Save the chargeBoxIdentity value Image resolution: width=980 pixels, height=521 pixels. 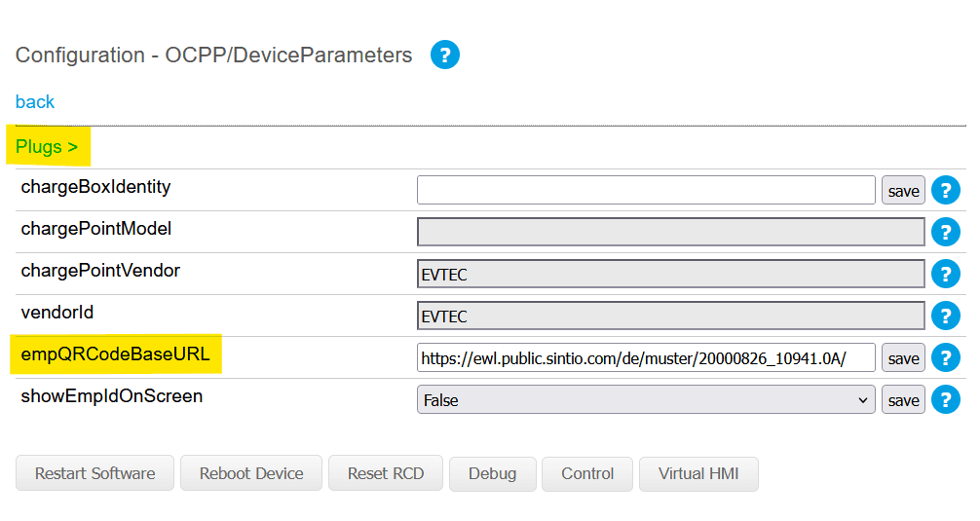903,191
